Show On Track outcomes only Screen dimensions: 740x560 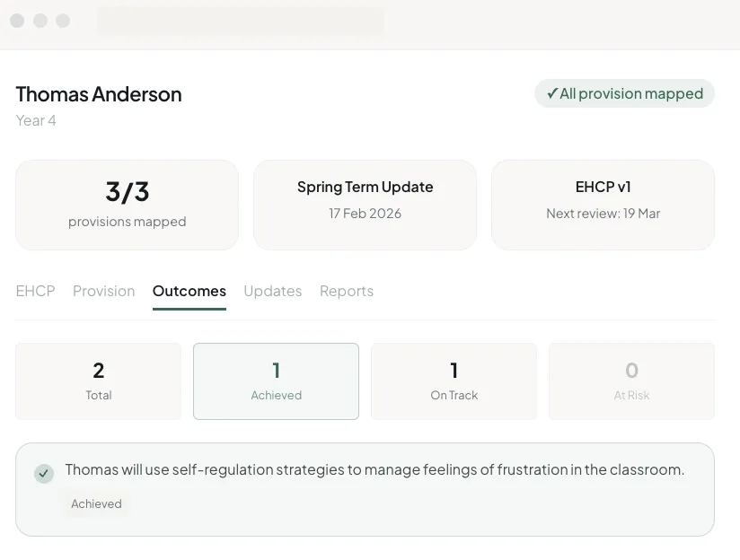click(454, 381)
